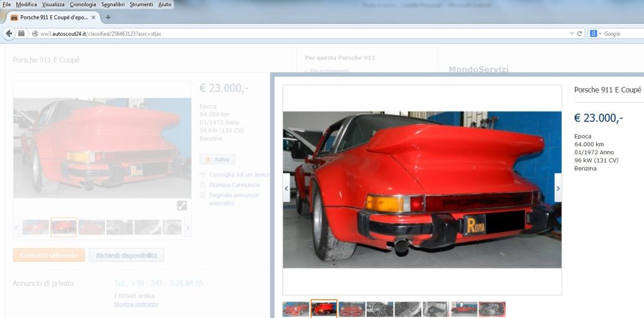Image resolution: width=644 pixels, height=318 pixels.
Task: Select first lightbox thumbnail, red car front-left view
Action: click(x=296, y=309)
